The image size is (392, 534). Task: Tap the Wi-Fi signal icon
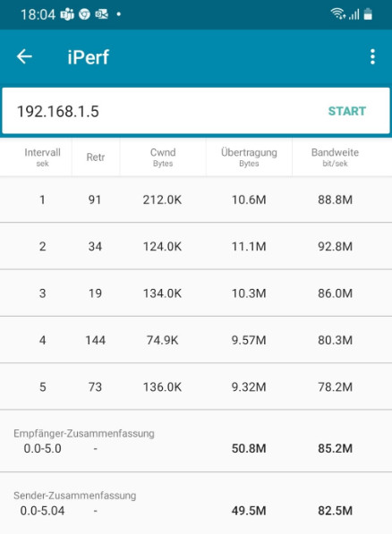pyautogui.click(x=337, y=14)
